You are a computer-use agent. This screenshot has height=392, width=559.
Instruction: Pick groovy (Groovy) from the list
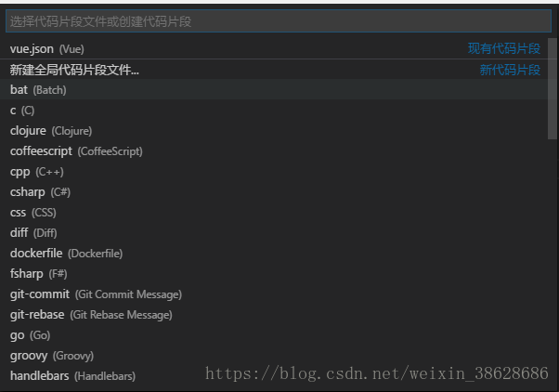(52, 356)
